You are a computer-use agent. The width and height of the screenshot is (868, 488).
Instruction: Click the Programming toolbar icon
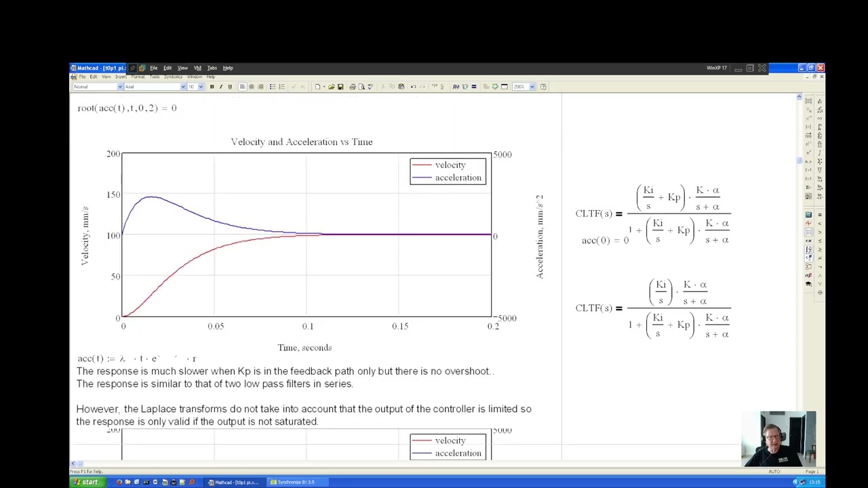[x=808, y=266]
